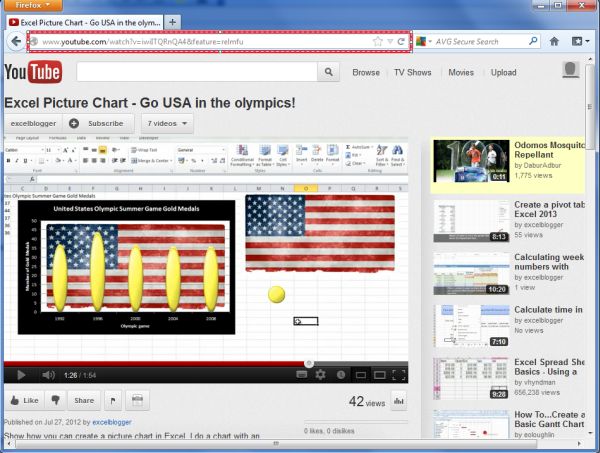Open the excelblogger channel button
This screenshot has height=453, width=600.
33,123
